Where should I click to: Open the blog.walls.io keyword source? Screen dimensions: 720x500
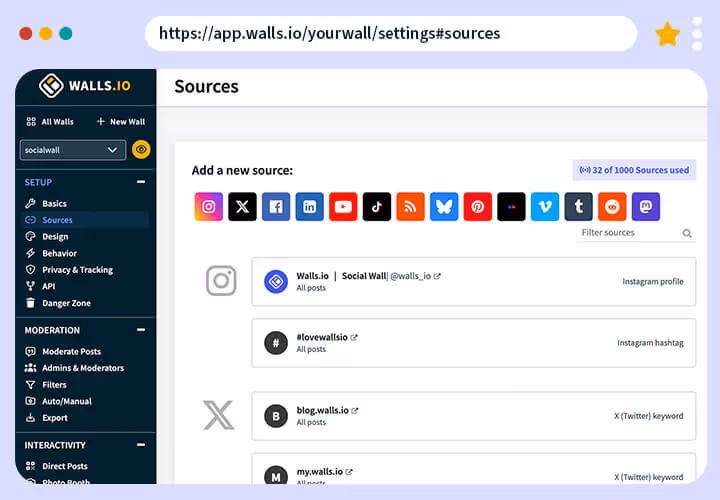point(473,416)
